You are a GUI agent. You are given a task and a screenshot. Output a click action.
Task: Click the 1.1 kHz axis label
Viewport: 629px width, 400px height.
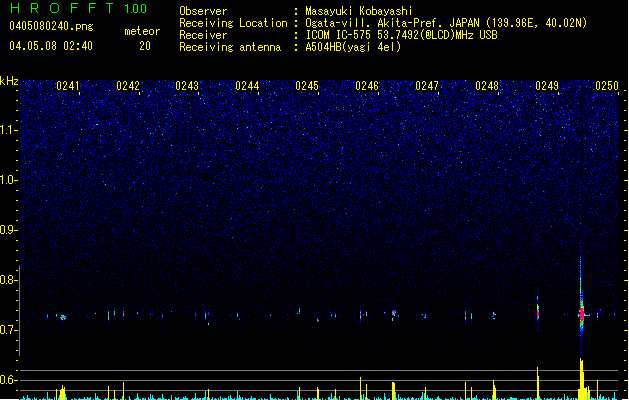tap(8, 130)
